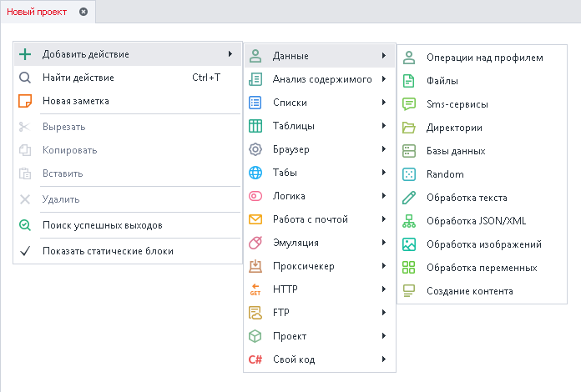Click the dice icon beside Random
The image size is (581, 392).
409,174
